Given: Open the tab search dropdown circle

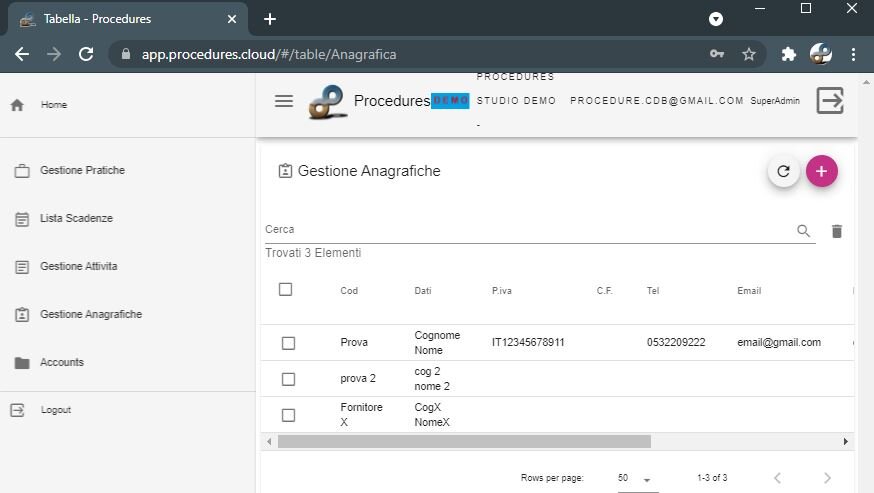Looking at the screenshot, I should [716, 20].
